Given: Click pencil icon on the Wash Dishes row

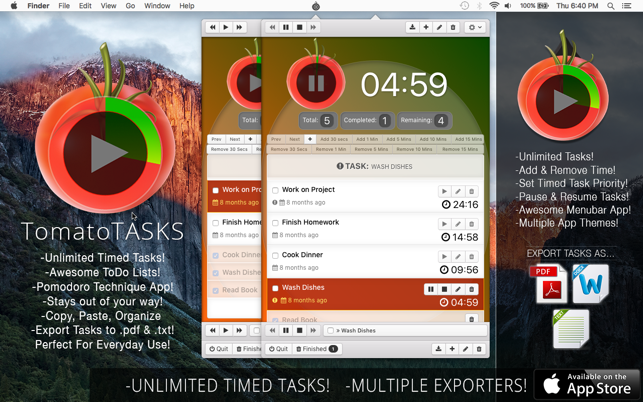Looking at the screenshot, I should click(x=458, y=289).
